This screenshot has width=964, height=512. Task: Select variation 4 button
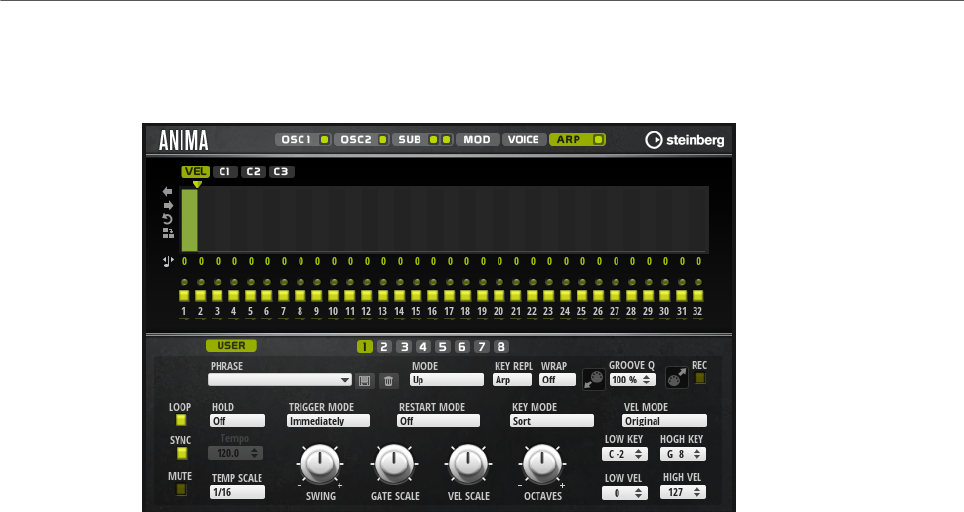(x=423, y=347)
